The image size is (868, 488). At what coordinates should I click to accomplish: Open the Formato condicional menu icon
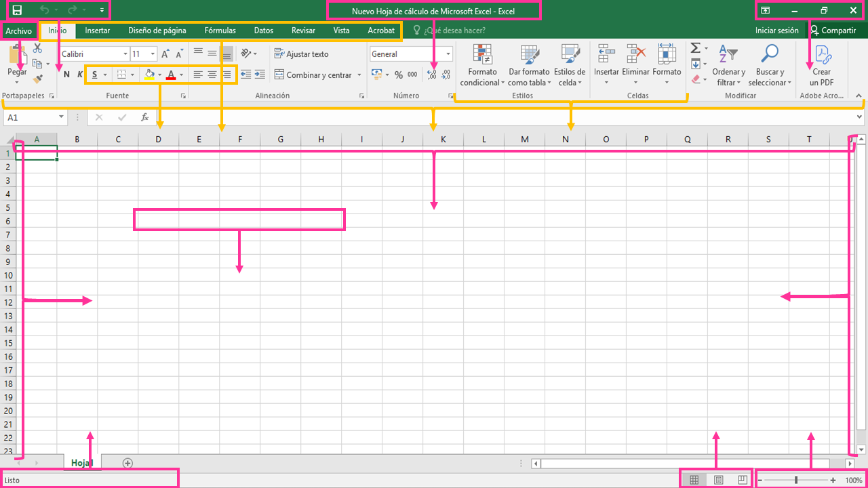[483, 55]
